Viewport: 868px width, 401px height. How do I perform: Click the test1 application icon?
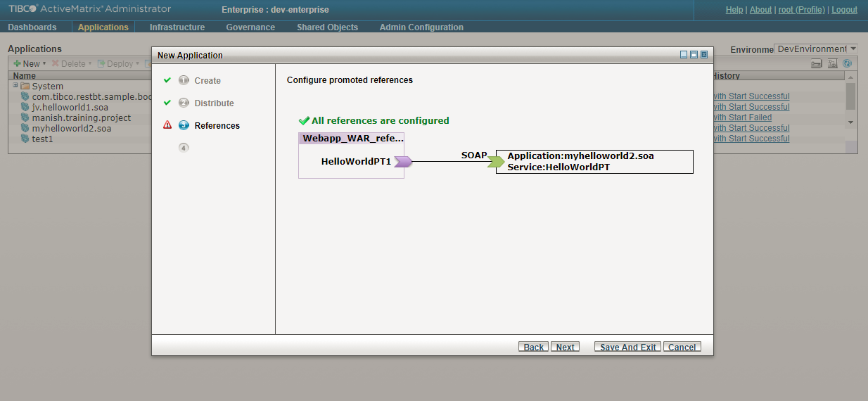pos(25,139)
